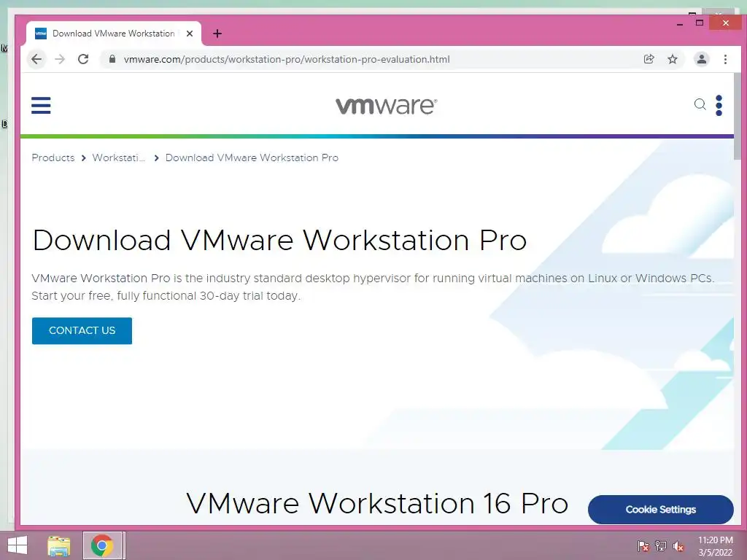Viewport: 747px width, 560px height.
Task: Go to the Products breadcrumb
Action: (x=53, y=157)
